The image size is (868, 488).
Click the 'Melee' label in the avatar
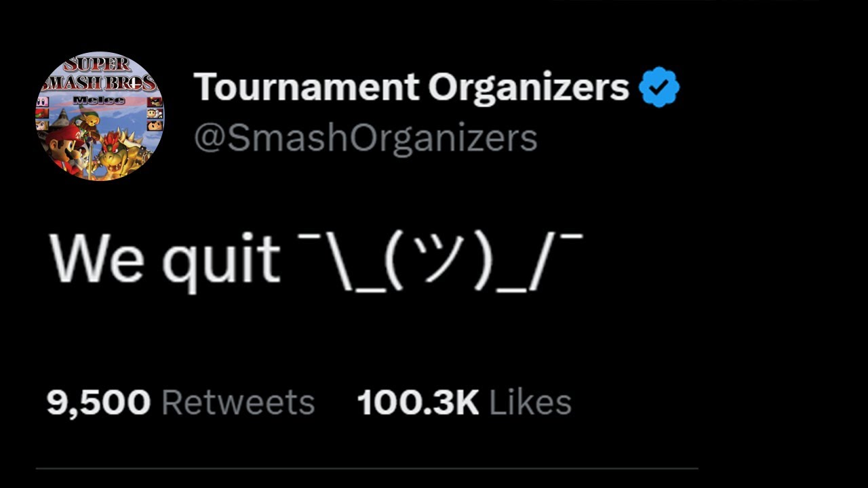(99, 100)
